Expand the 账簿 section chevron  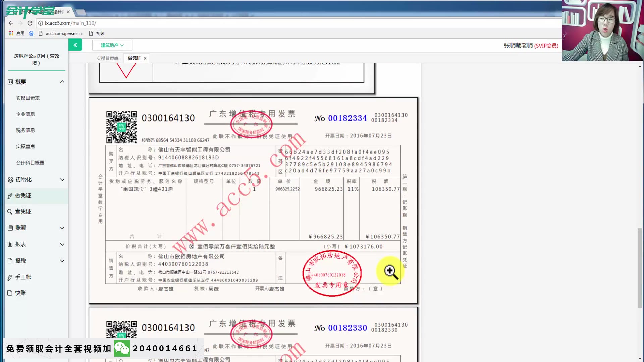(62, 228)
